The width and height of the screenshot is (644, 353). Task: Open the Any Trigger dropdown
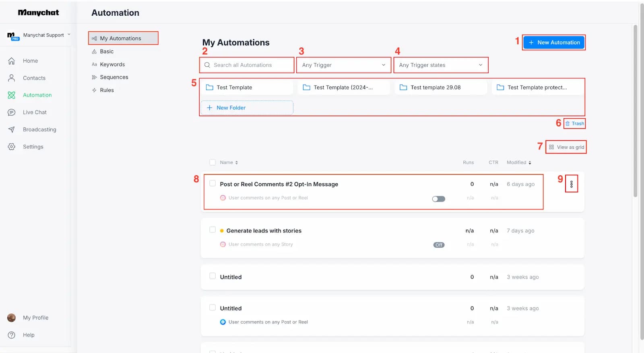click(344, 65)
